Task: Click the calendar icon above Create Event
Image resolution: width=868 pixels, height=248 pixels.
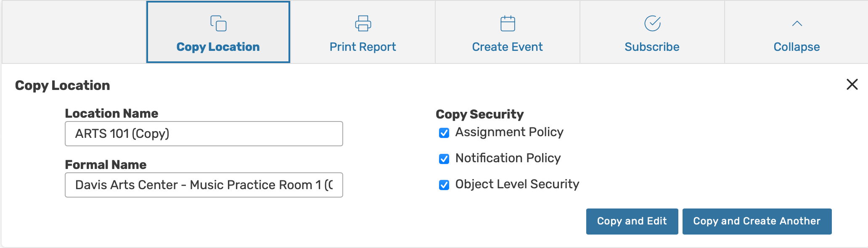Action: (508, 24)
